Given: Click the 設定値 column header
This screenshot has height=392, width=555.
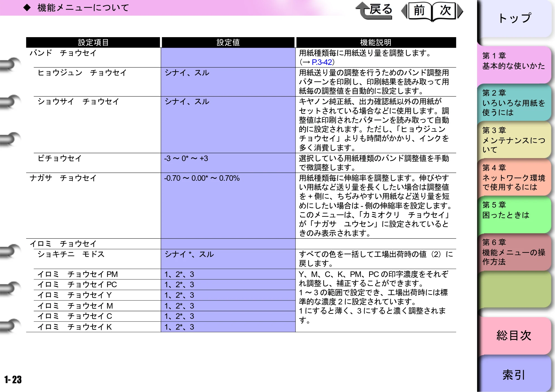Looking at the screenshot, I should point(228,42).
